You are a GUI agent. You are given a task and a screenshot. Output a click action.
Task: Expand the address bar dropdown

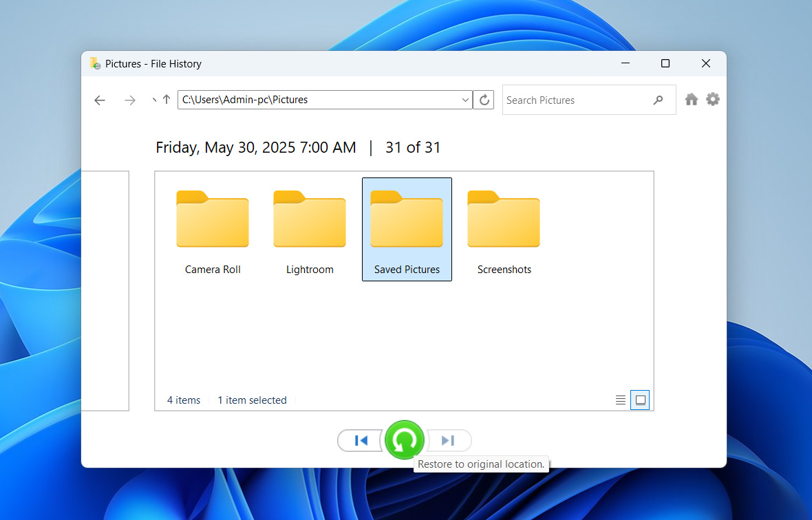point(465,100)
